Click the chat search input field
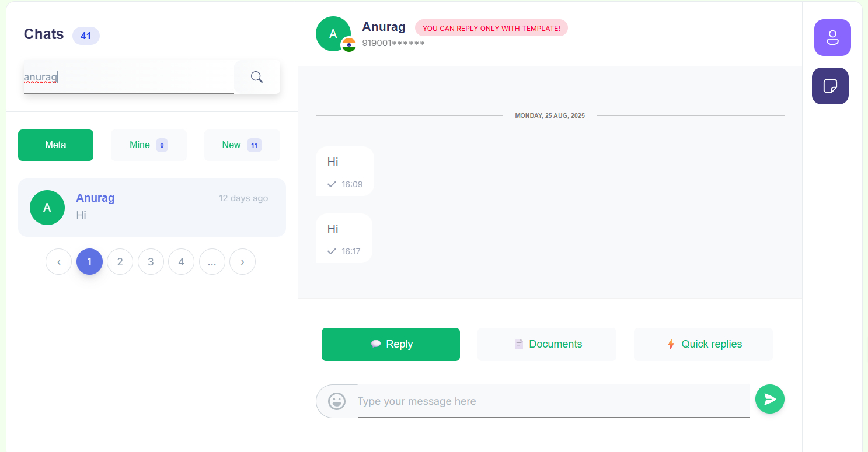The height and width of the screenshot is (452, 868). click(x=128, y=77)
